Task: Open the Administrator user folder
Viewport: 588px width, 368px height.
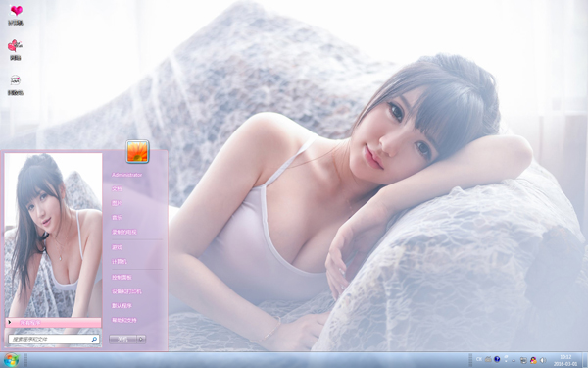Action: point(126,175)
